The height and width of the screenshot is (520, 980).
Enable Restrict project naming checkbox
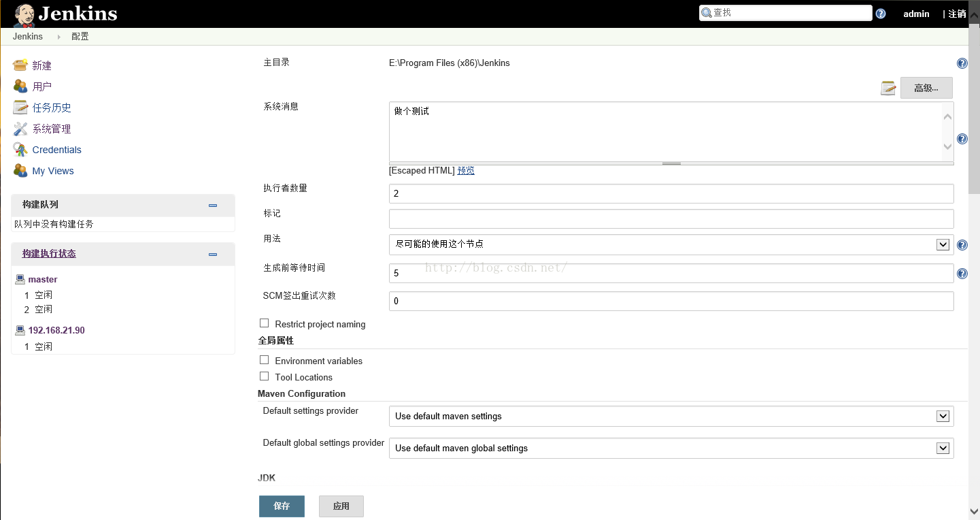(265, 323)
